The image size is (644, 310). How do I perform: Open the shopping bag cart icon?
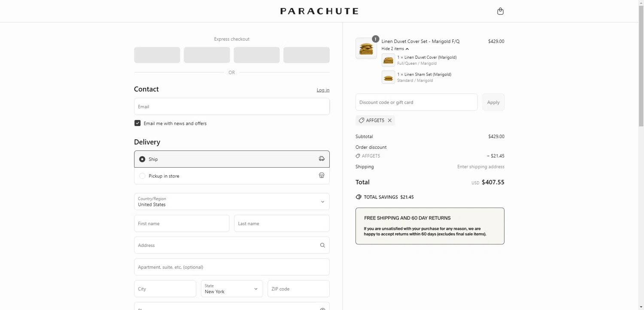[x=500, y=11]
